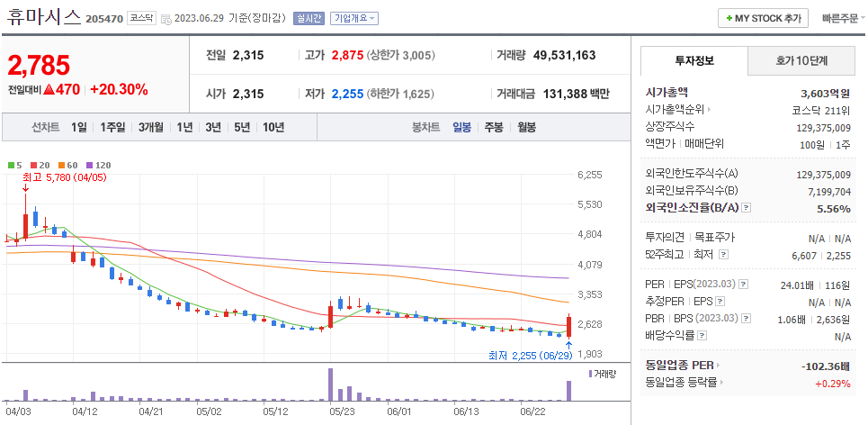Image resolution: width=868 pixels, height=425 pixels.
Task: Switch to the 투자정보 tab
Action: point(694,61)
